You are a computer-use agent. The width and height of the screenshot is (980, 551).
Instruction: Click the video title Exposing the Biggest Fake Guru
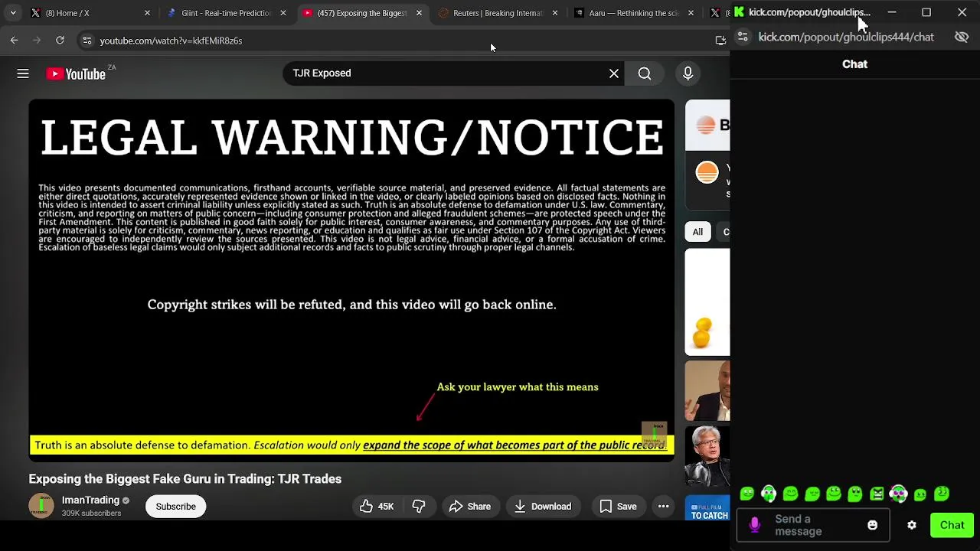pos(185,479)
